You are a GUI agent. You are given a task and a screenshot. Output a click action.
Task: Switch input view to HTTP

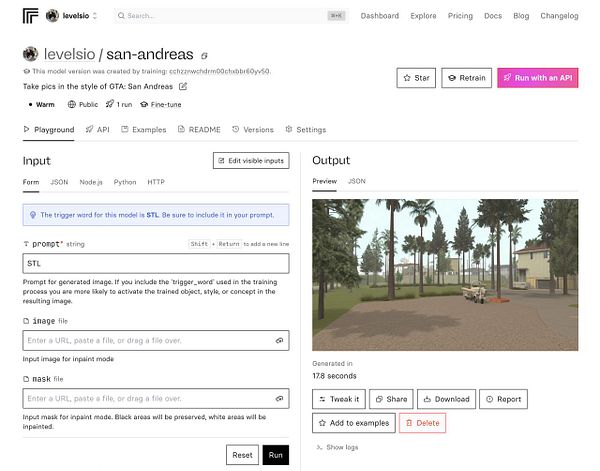click(x=156, y=182)
